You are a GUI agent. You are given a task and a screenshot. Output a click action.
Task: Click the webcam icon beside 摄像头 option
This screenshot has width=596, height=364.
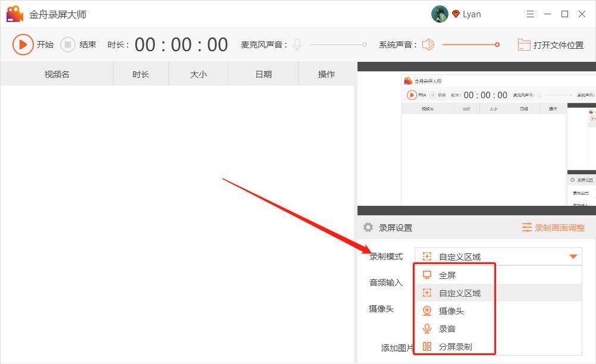(427, 310)
